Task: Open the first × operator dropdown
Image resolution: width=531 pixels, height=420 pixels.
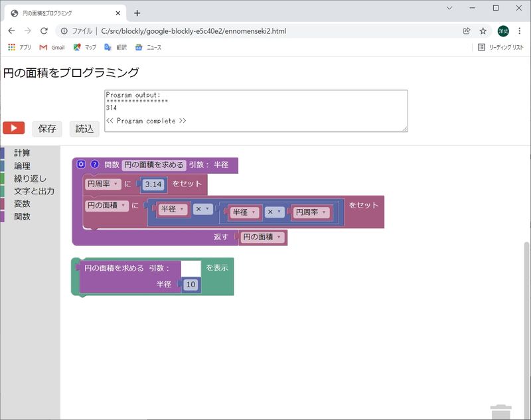Action: tap(203, 209)
